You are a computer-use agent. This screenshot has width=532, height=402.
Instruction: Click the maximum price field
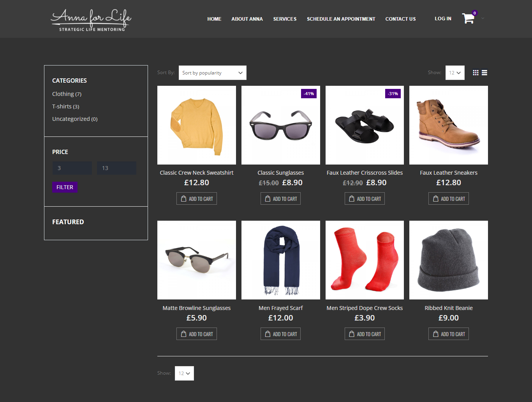click(116, 168)
